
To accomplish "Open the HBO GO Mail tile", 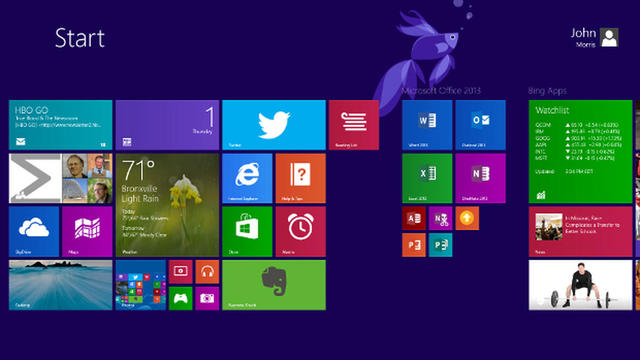I will [x=60, y=125].
